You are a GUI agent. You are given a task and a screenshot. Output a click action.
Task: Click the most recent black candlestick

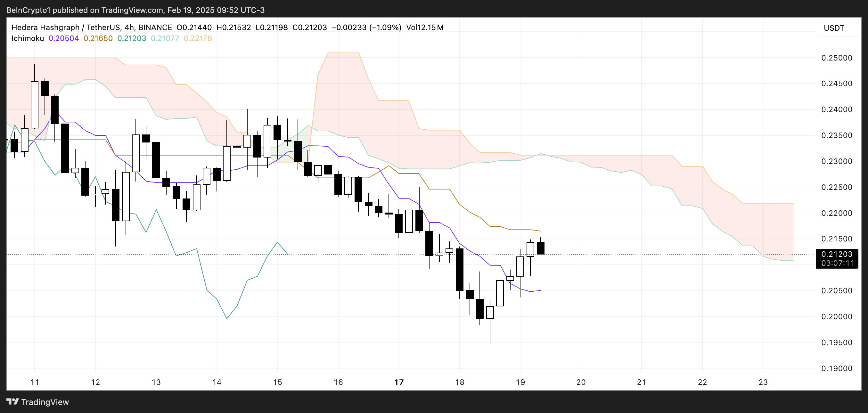point(540,248)
